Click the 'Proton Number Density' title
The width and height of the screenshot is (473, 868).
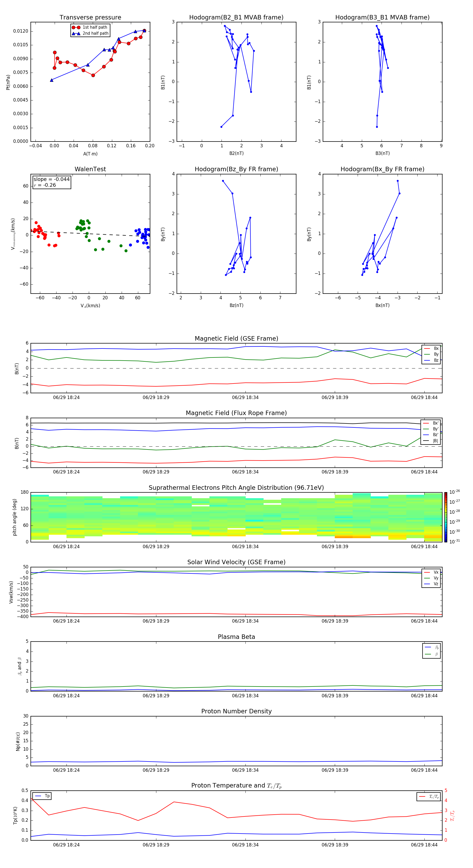pos(236,711)
